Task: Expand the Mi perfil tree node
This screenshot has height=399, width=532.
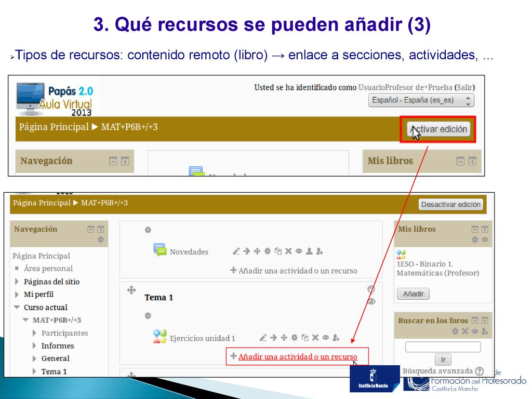Action: point(17,294)
